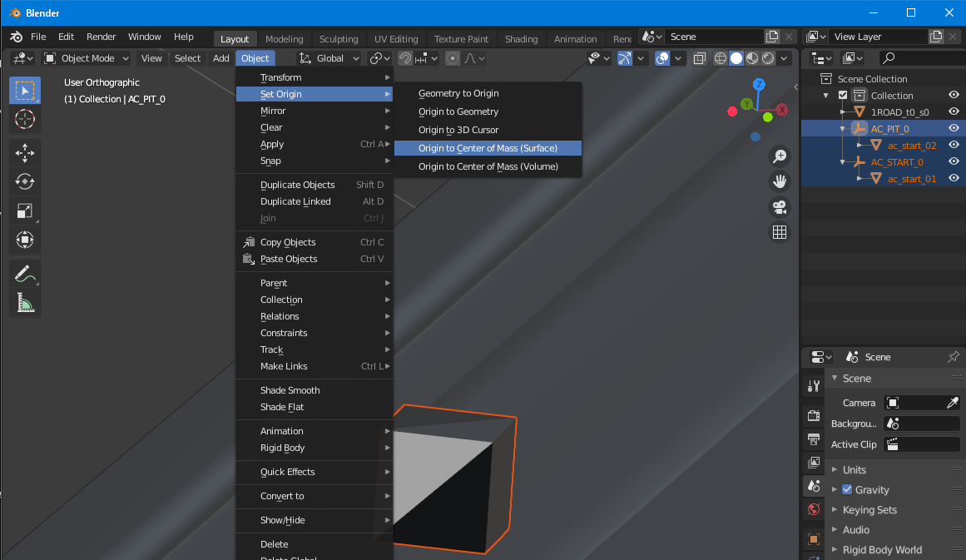This screenshot has height=560, width=966.
Task: Hide AC_PIT_0 via eye icon
Action: pyautogui.click(x=954, y=128)
